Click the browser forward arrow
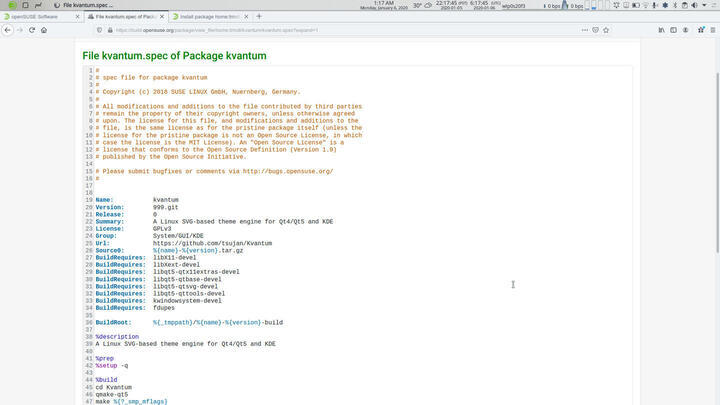Image resolution: width=720 pixels, height=405 pixels. coord(20,30)
